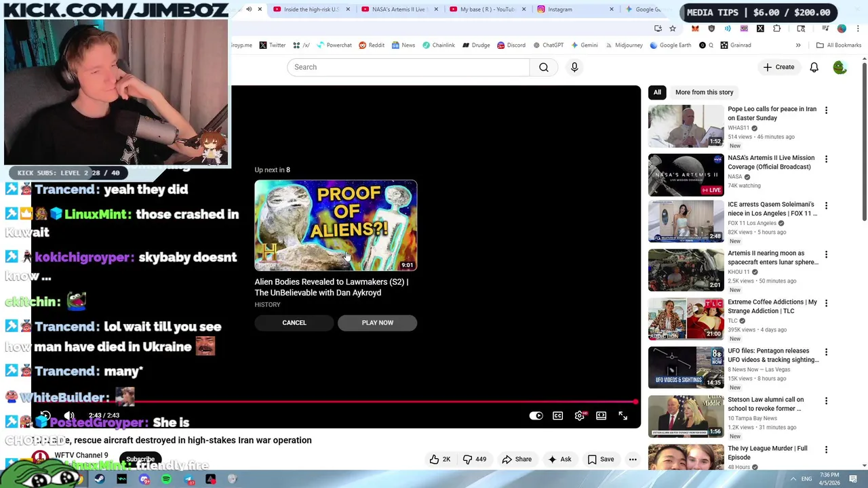This screenshot has height=488, width=868.
Task: Show overflow bookmarks chevron
Action: pos(798,45)
